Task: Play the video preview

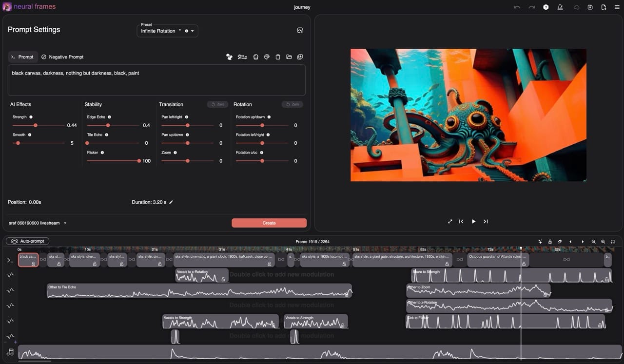Action: coord(473,221)
